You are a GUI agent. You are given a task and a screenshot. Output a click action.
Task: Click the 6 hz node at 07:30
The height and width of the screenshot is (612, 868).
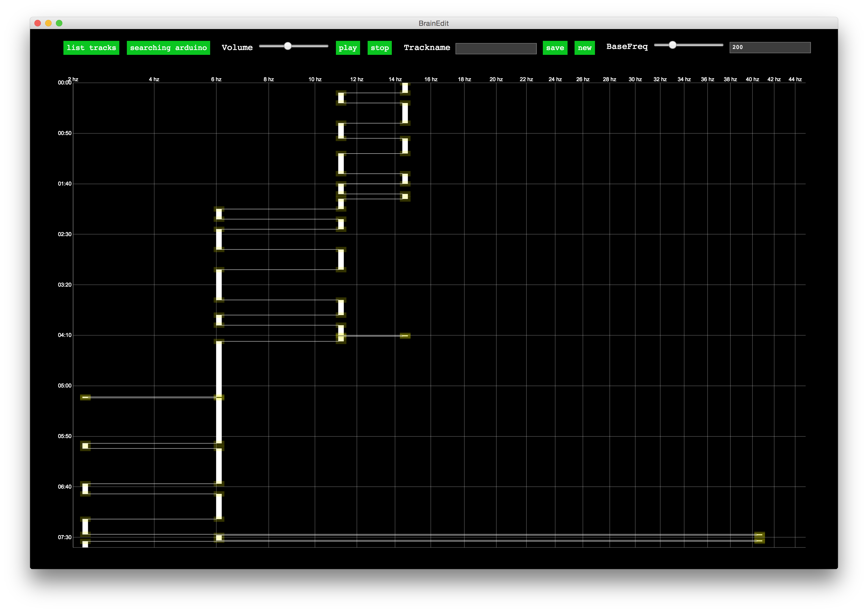(219, 538)
